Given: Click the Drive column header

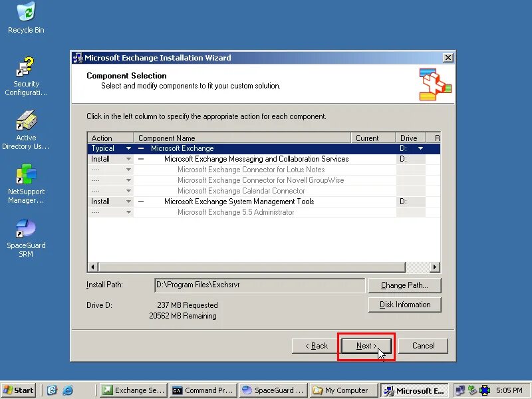Looking at the screenshot, I should pyautogui.click(x=410, y=138).
